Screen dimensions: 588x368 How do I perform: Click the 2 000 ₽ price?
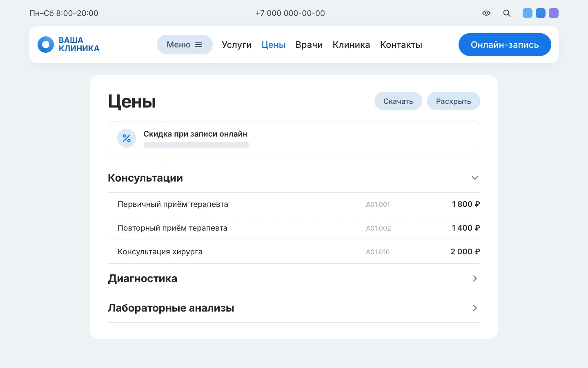[465, 251]
